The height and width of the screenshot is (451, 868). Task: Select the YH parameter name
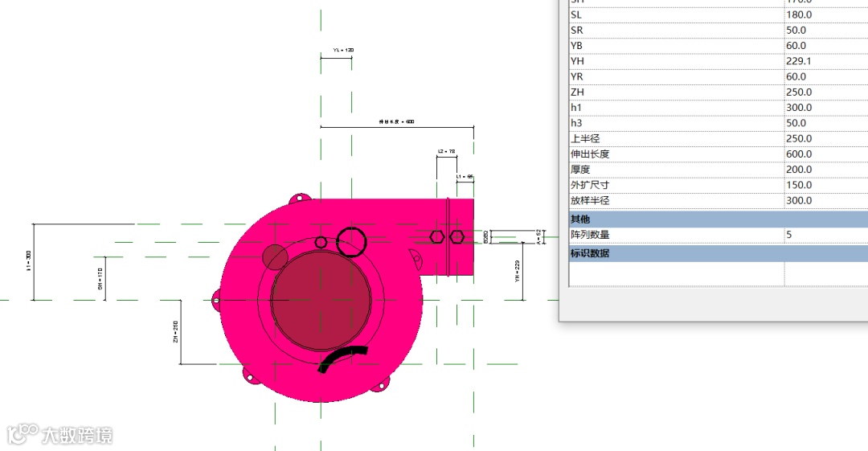(x=577, y=61)
